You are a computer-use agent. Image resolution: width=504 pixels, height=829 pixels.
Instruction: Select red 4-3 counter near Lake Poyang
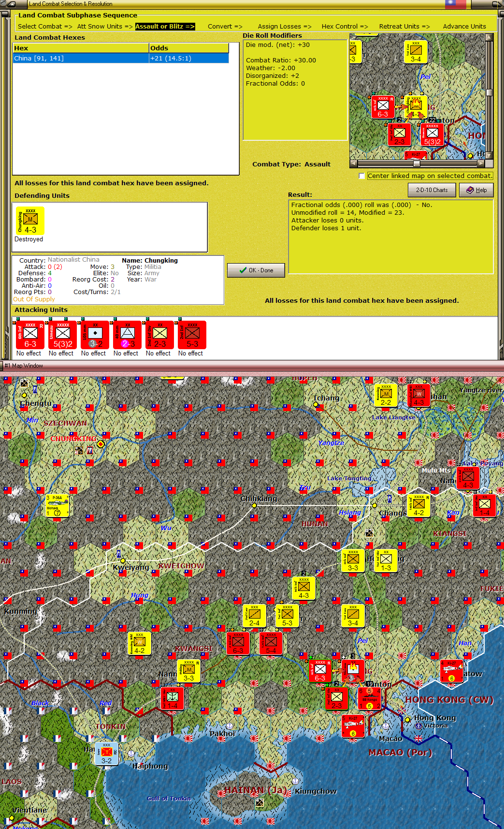468,478
